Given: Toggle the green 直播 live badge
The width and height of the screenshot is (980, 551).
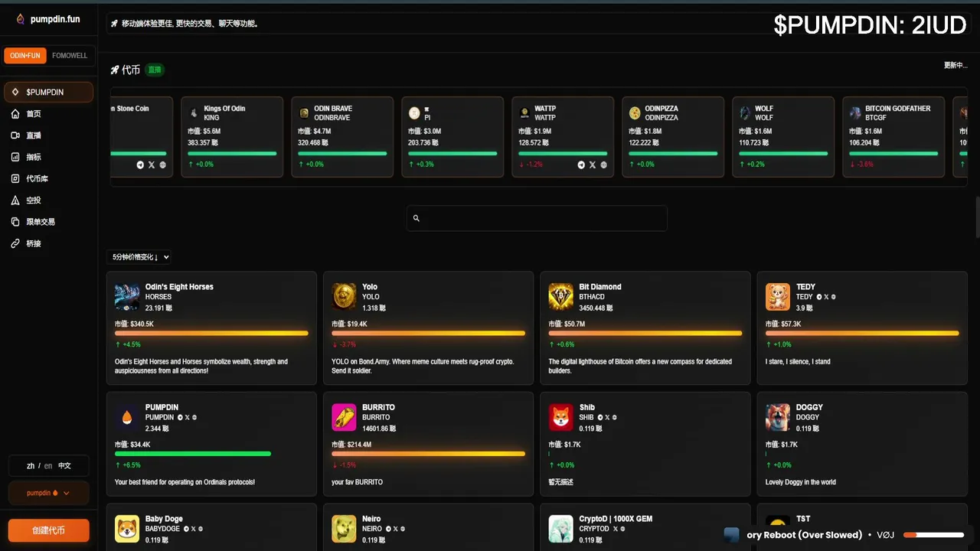Looking at the screenshot, I should coord(155,70).
